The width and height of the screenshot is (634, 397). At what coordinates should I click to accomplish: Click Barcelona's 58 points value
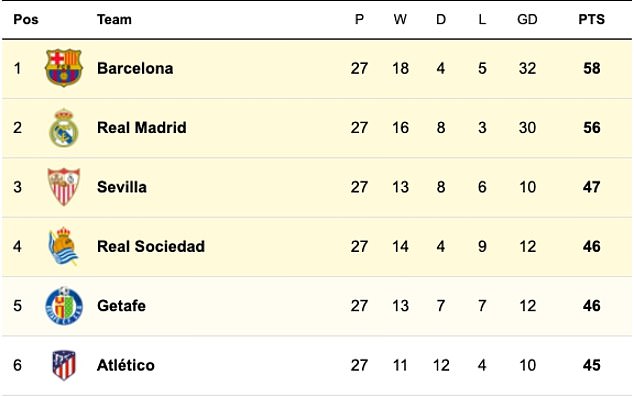tap(592, 68)
